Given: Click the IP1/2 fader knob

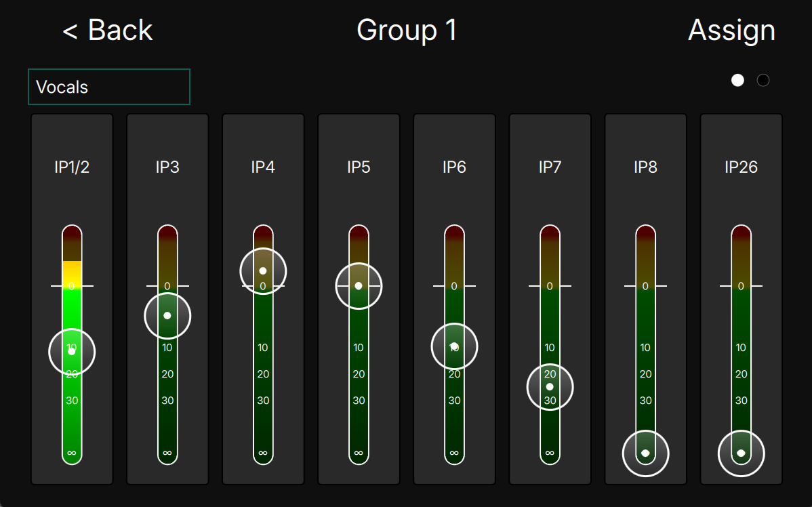Looking at the screenshot, I should pyautogui.click(x=72, y=351).
